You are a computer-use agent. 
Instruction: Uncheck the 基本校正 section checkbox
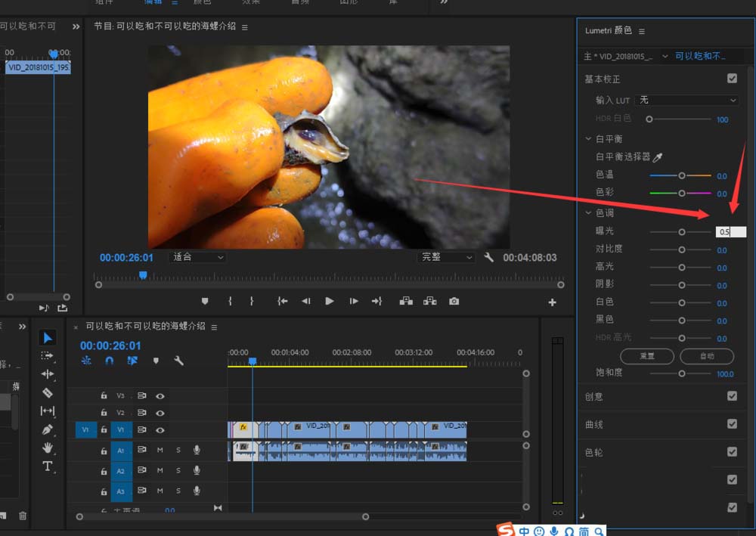tap(733, 79)
